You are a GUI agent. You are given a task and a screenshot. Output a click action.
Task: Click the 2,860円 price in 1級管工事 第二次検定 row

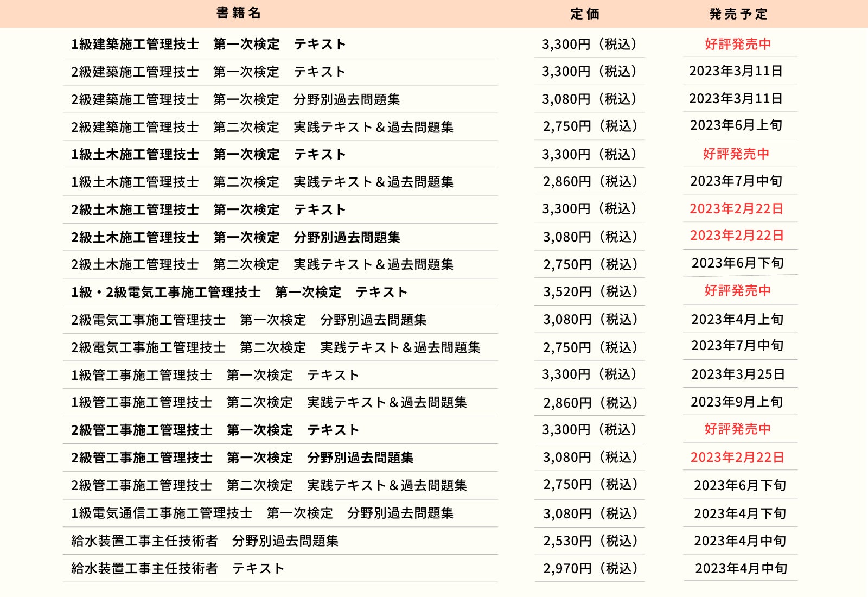(590, 403)
